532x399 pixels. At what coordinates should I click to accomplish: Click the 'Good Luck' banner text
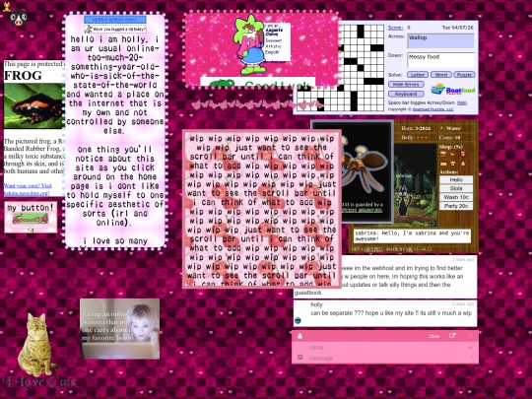point(278,85)
